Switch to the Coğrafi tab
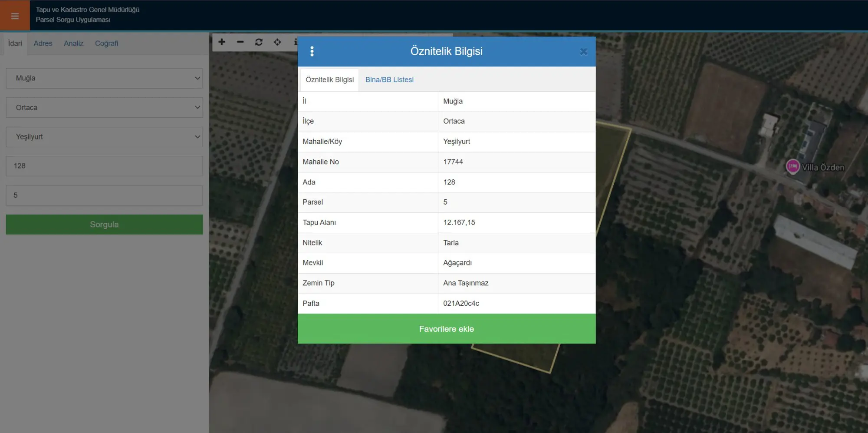This screenshot has width=868, height=433. click(106, 43)
